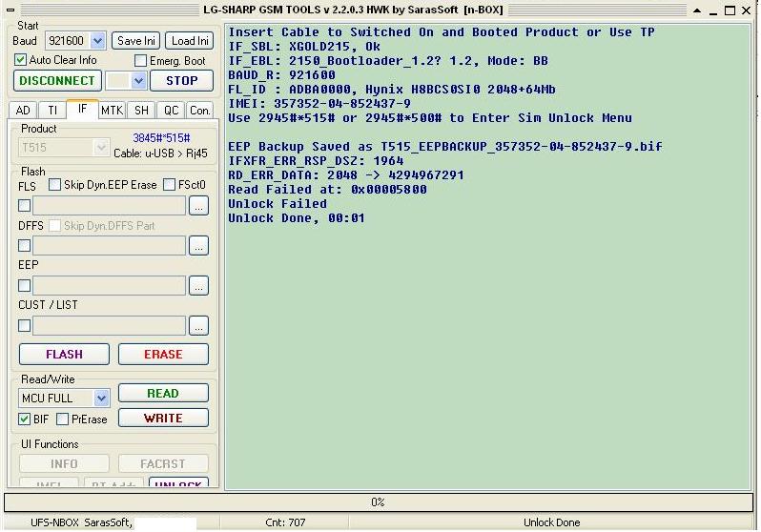
Task: Enable the FSct0 checkbox
Action: tap(169, 185)
